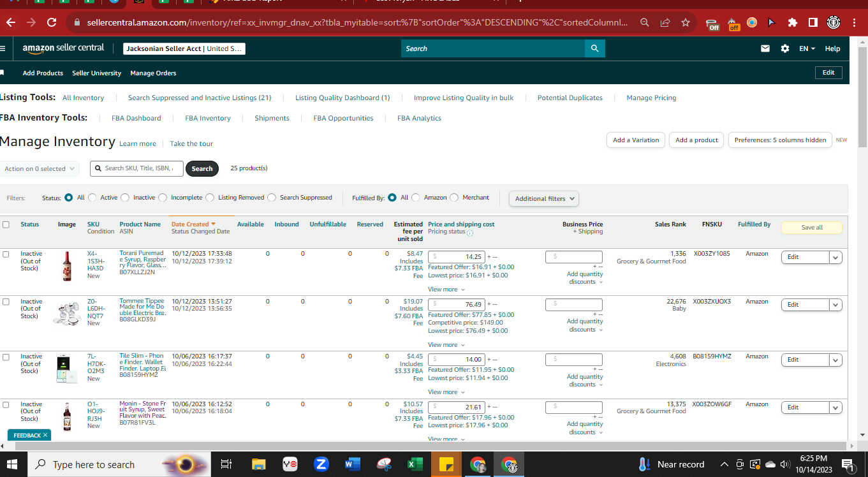Click the black Search button beside SKU field
Image resolution: width=868 pixels, height=477 pixels.
[x=202, y=169]
